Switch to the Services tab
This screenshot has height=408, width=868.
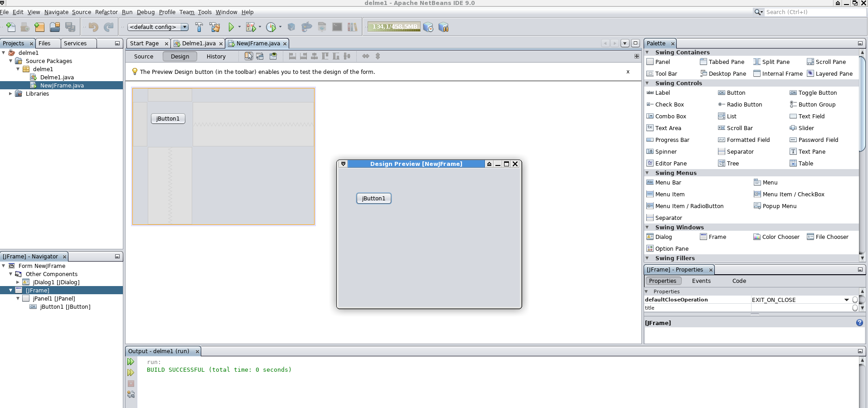pos(75,43)
